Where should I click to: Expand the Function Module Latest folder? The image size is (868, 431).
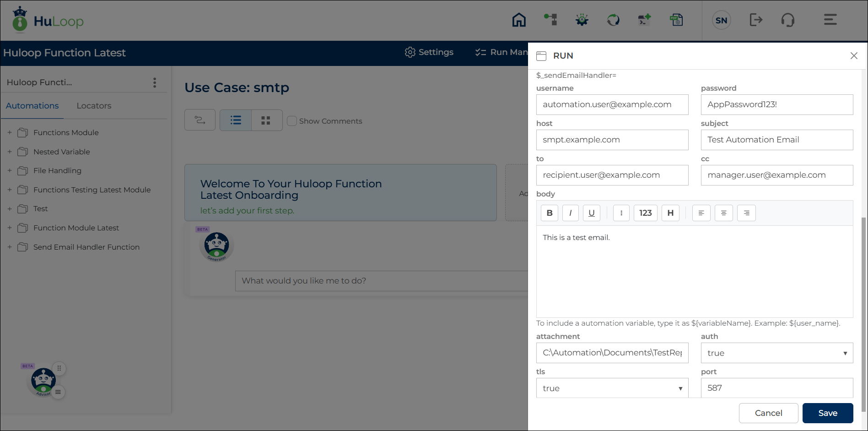click(10, 228)
